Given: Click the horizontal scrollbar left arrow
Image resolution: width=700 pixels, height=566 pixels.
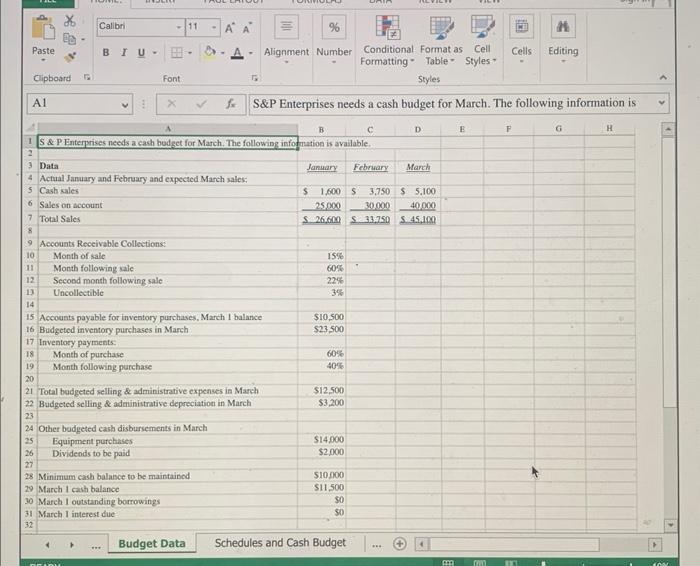Looking at the screenshot, I should [421, 544].
